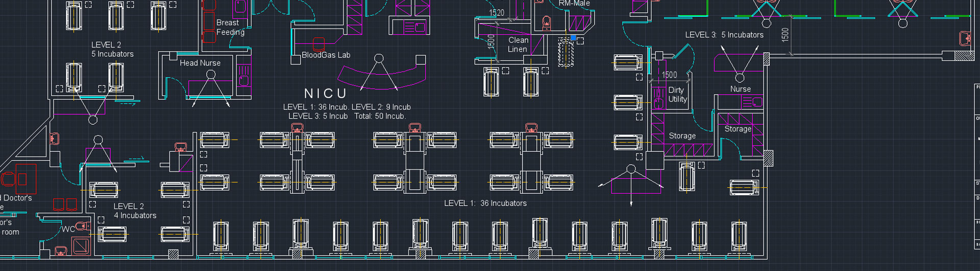
Task: Click the 1520 dimension text
Action: coord(496,13)
